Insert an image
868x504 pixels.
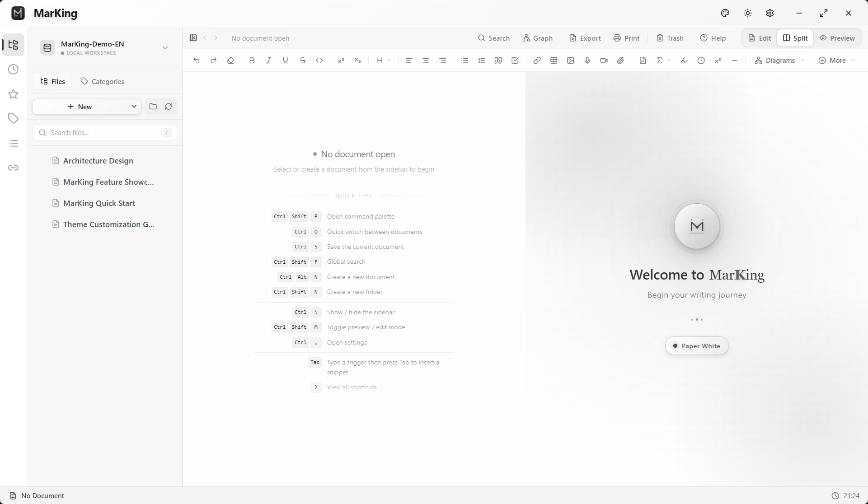571,60
